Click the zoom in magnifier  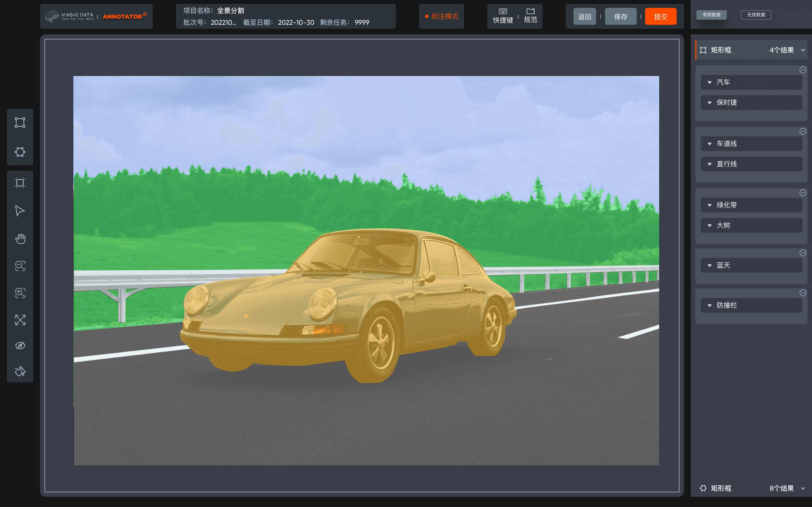pyautogui.click(x=20, y=293)
